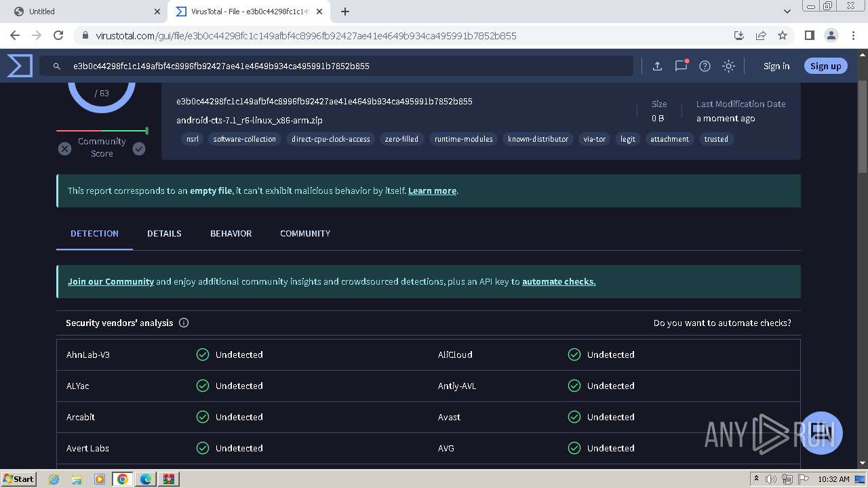
Task: Toggle the browser side panel icon
Action: tap(809, 35)
